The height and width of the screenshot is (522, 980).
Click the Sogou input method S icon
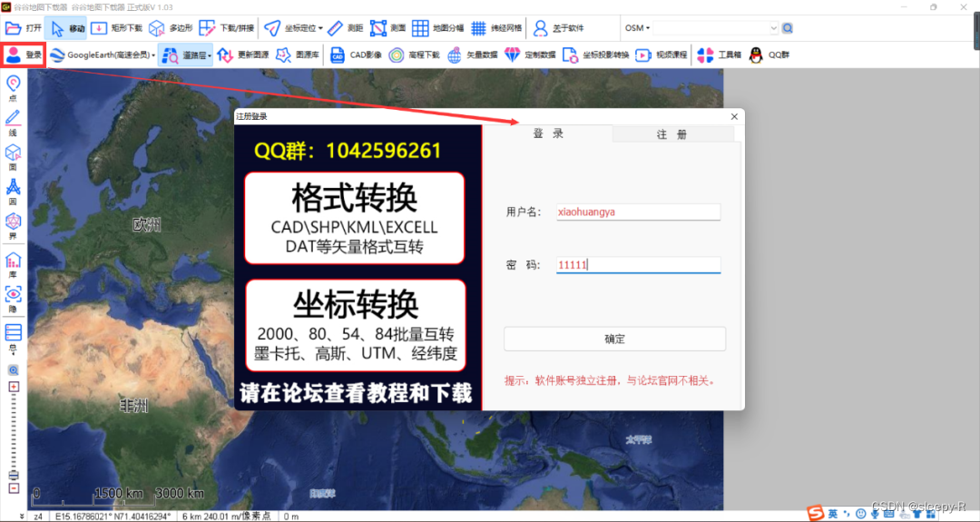point(816,513)
